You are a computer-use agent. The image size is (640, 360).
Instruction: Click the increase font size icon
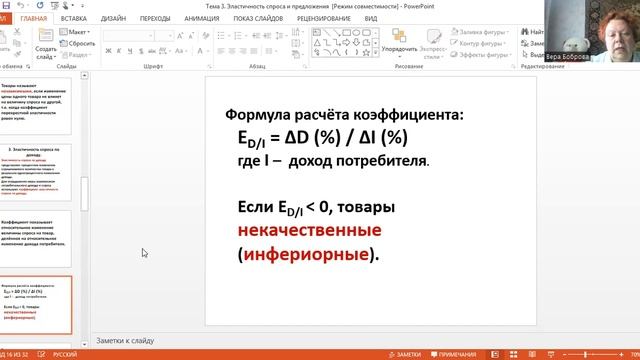pos(180,36)
